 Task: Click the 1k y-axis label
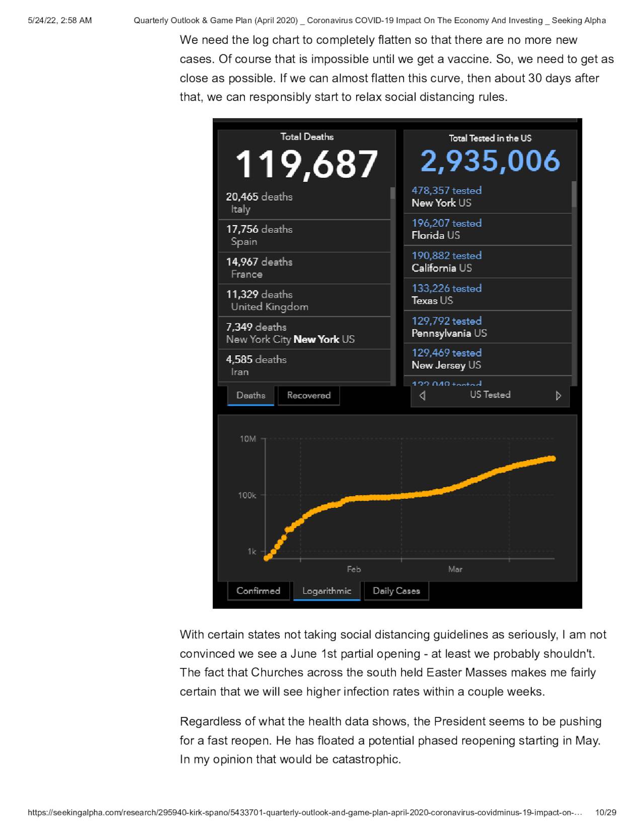[x=252, y=552]
